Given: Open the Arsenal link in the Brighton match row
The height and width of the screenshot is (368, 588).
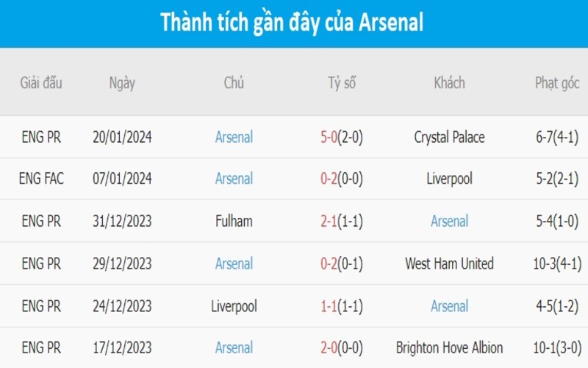Looking at the screenshot, I should click(x=234, y=347).
